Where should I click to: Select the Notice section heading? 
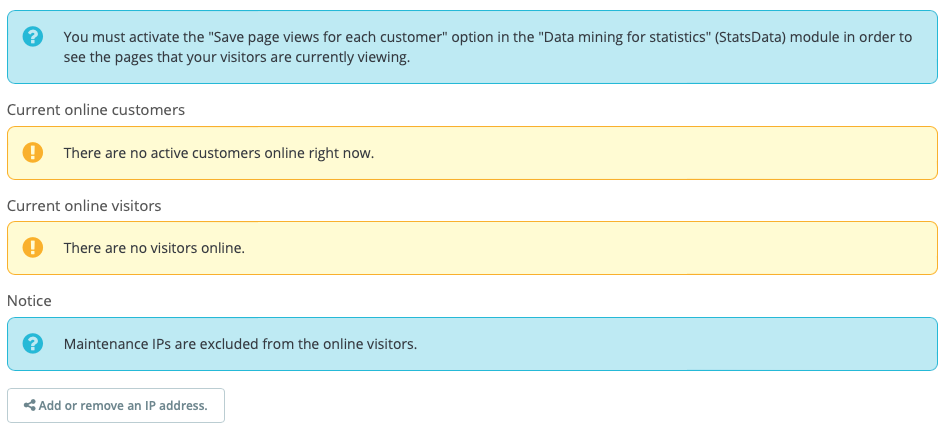(29, 300)
